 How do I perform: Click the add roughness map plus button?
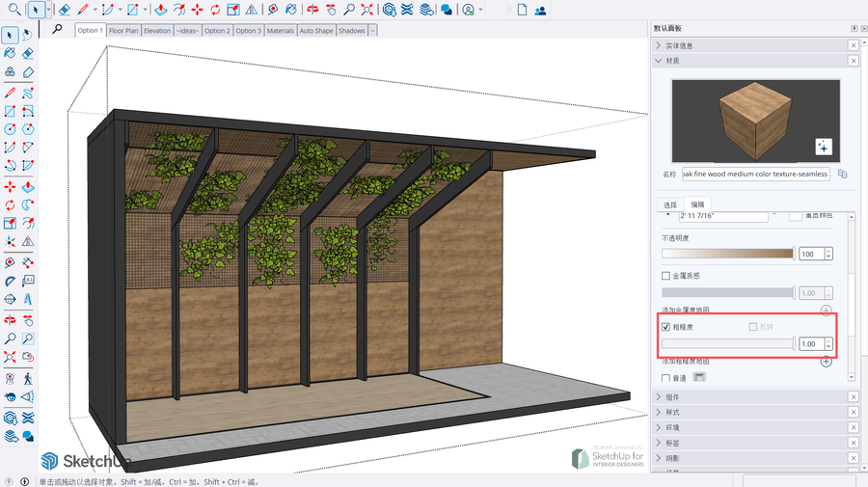point(826,362)
